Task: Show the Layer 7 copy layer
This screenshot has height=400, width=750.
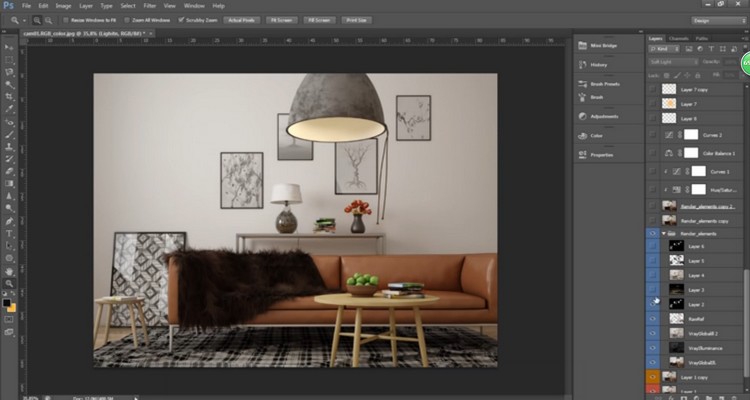Action: click(654, 89)
